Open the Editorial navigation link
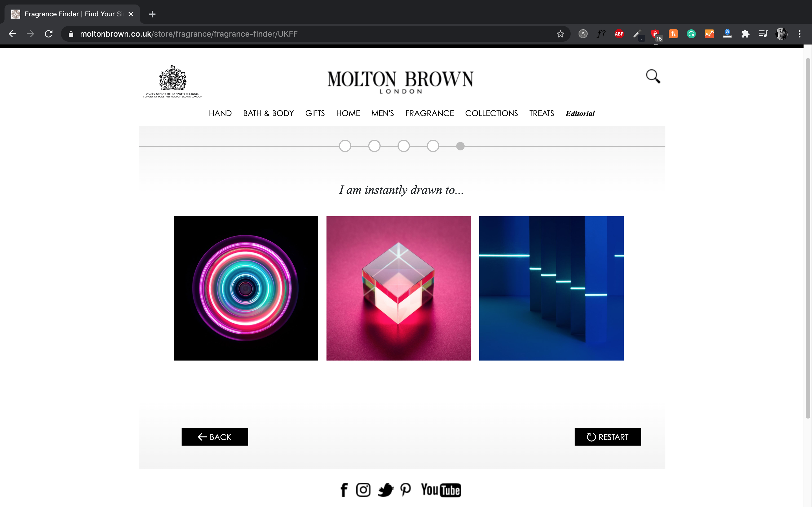Image resolution: width=812 pixels, height=507 pixels. tap(580, 113)
